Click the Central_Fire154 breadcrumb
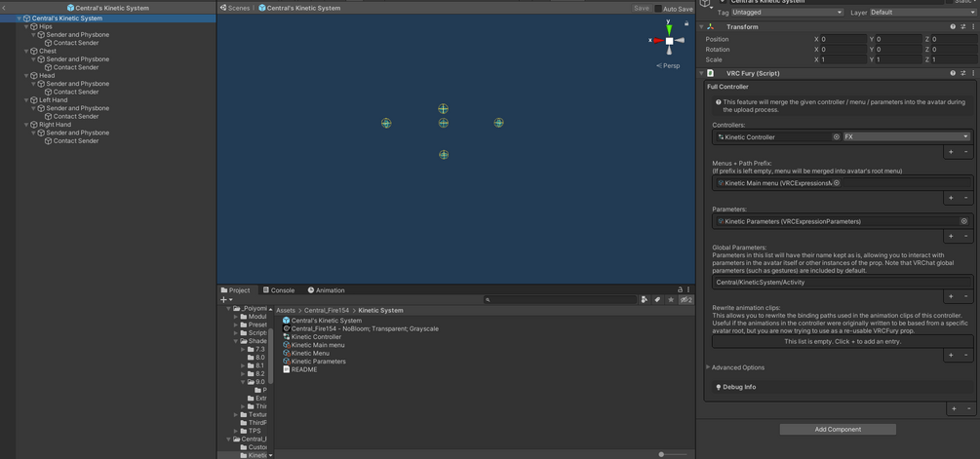980x459 pixels. [328, 310]
